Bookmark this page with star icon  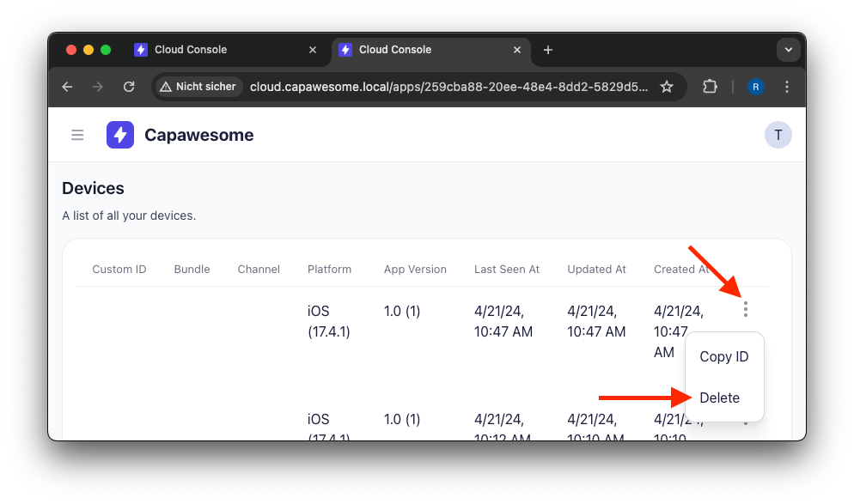pos(667,87)
